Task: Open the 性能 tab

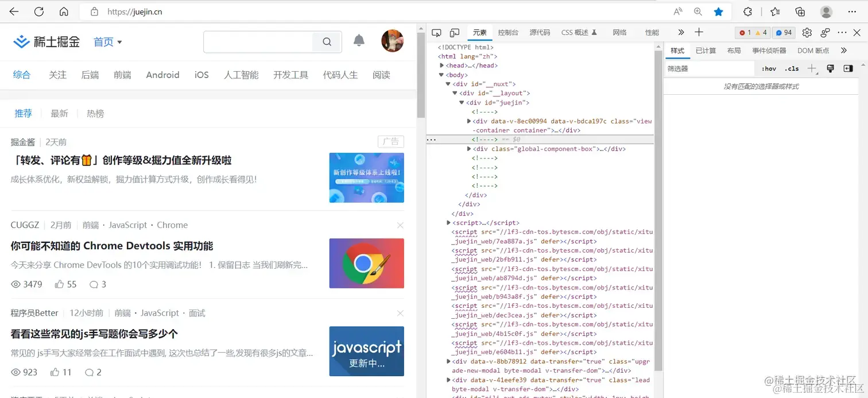Action: (x=652, y=33)
